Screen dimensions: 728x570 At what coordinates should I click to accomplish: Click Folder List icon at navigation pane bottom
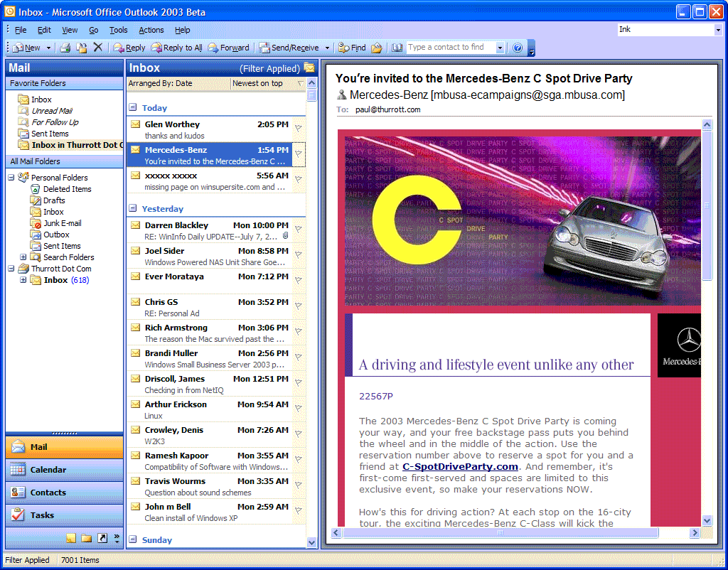[86, 538]
